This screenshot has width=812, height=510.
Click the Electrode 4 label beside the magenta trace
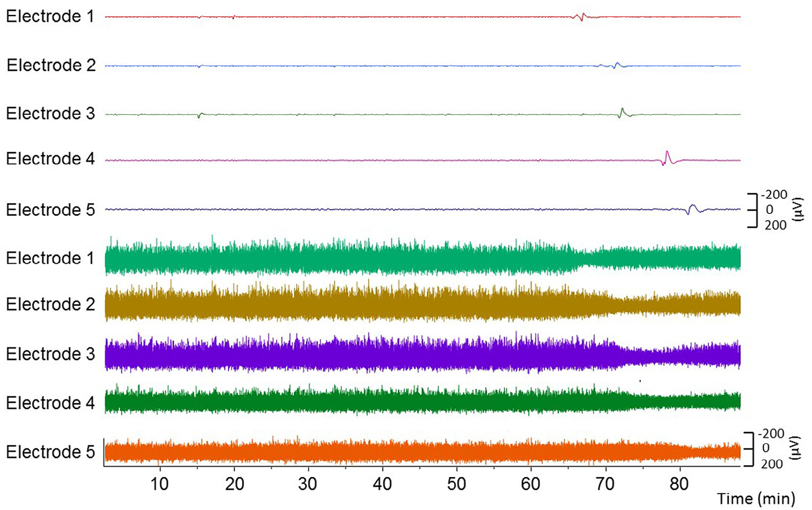pos(50,159)
